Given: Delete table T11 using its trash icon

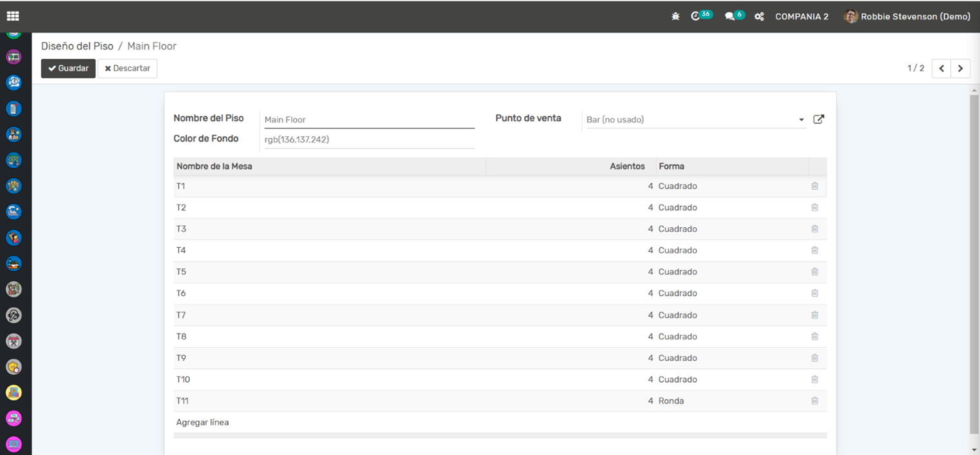Looking at the screenshot, I should point(815,401).
